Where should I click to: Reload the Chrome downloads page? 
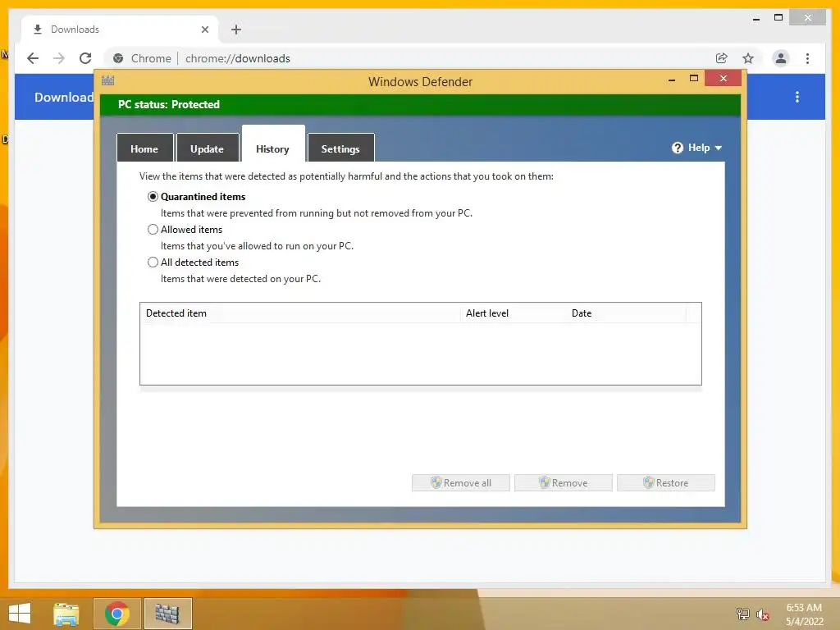coord(85,58)
